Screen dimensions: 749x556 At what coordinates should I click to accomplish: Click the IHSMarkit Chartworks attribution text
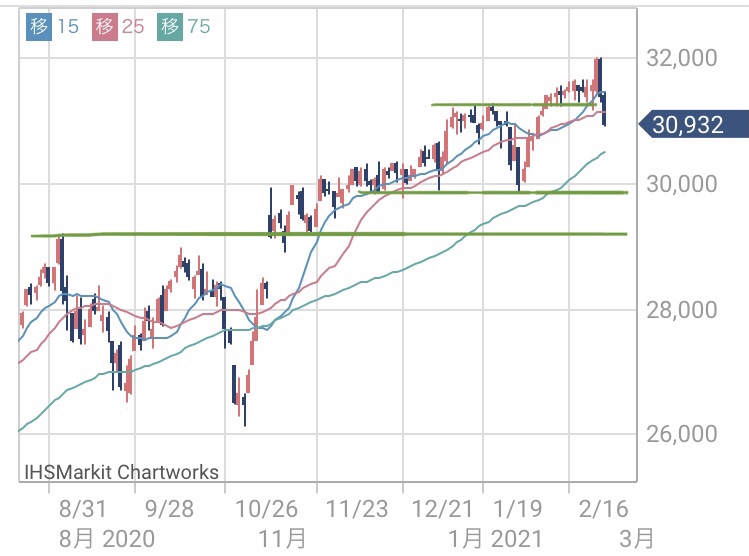[121, 471]
